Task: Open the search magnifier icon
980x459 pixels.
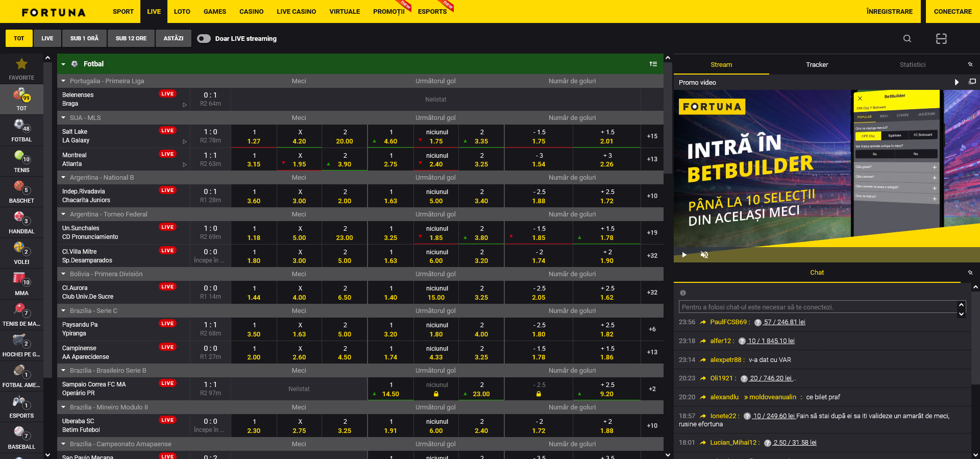Action: (907, 38)
